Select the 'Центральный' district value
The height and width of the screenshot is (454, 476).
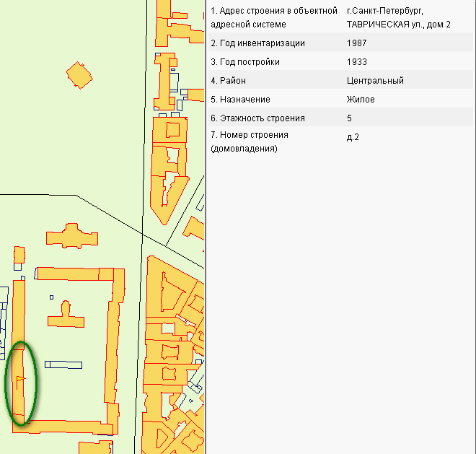tap(375, 81)
